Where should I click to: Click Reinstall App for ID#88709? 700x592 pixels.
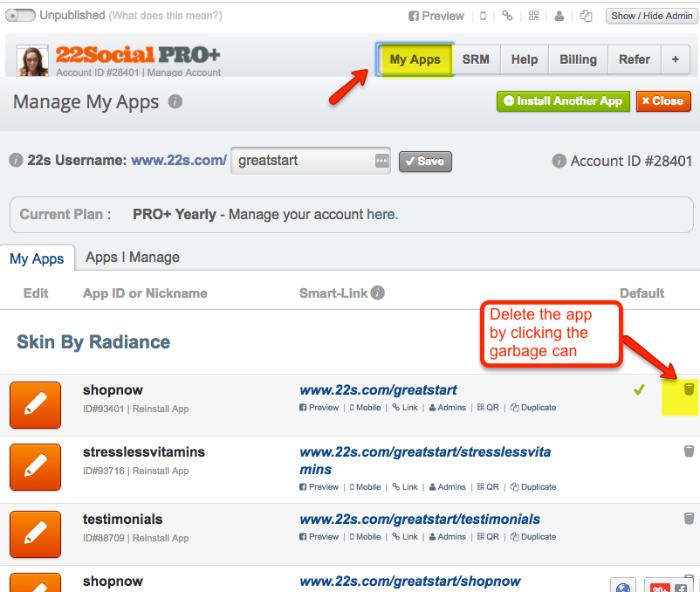point(161,539)
